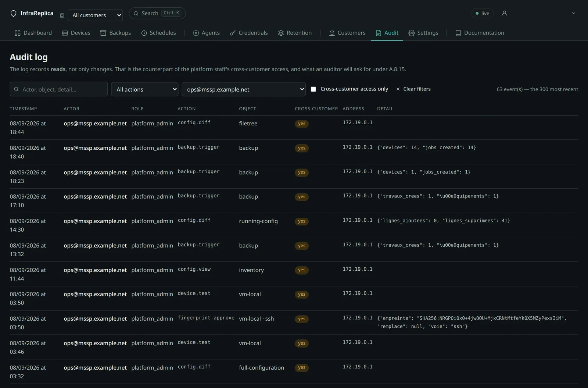Click detail with lignes_ajoutees and lignes_supprimees
The image size is (588, 388).
pos(444,221)
